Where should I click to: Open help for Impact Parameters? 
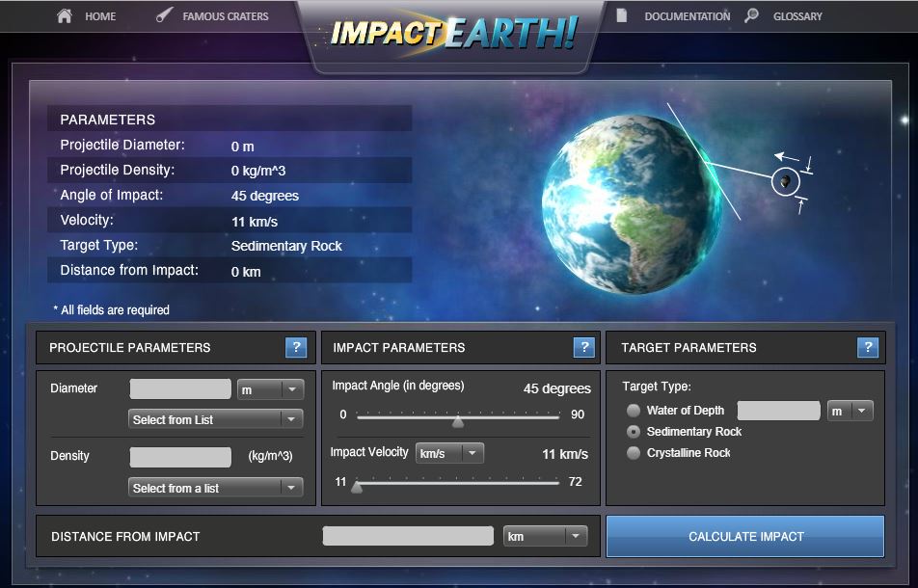[x=582, y=348]
